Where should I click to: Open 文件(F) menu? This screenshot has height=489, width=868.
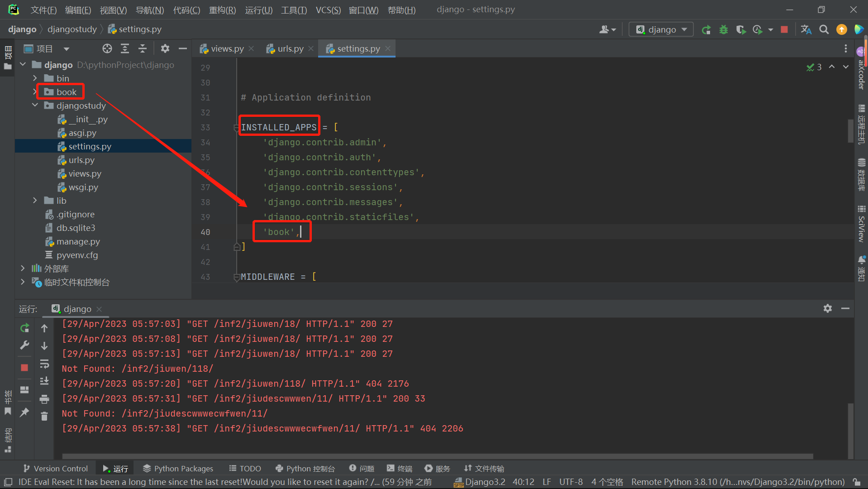point(43,10)
